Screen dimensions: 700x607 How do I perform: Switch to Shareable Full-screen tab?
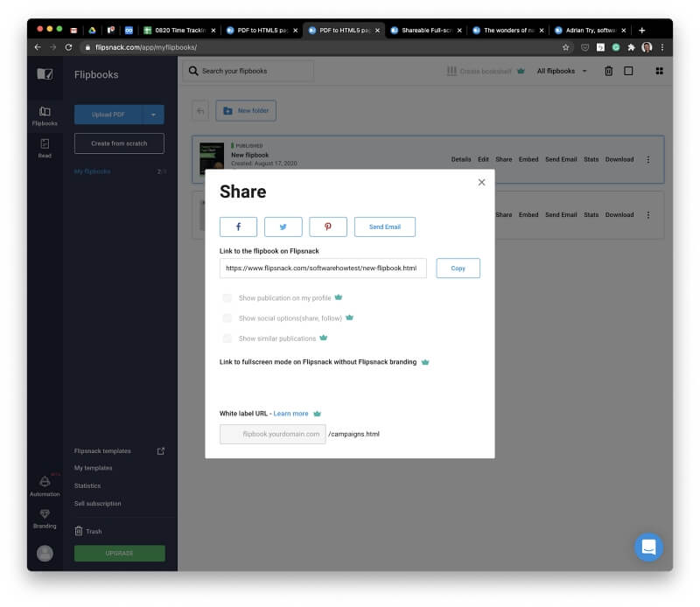coord(426,31)
